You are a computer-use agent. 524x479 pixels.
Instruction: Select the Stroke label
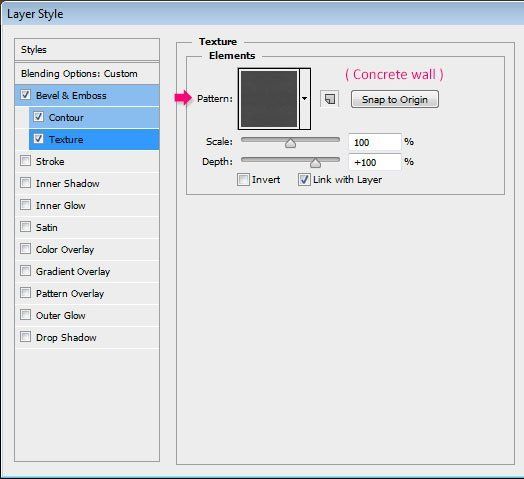click(x=50, y=161)
